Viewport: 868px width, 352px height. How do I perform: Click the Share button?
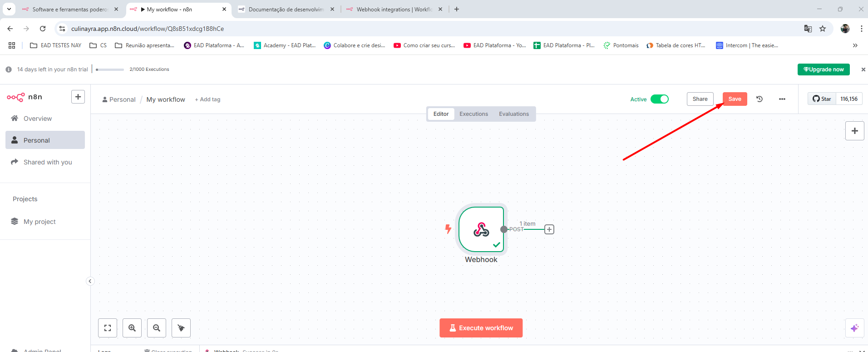coord(700,99)
